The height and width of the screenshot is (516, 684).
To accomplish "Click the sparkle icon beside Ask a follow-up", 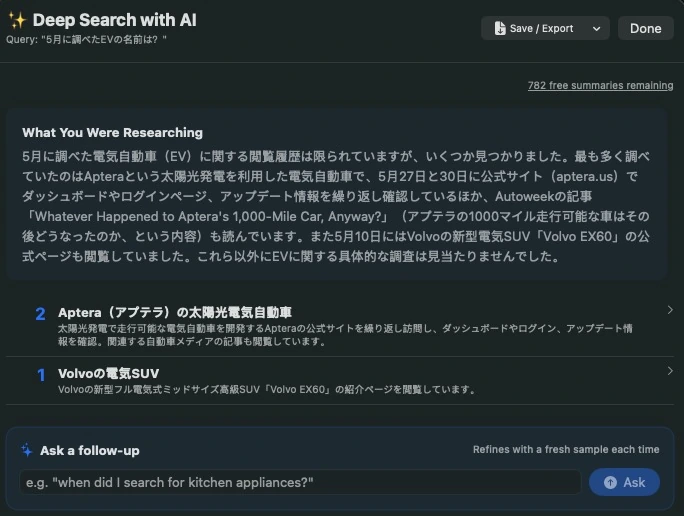I will (x=27, y=450).
